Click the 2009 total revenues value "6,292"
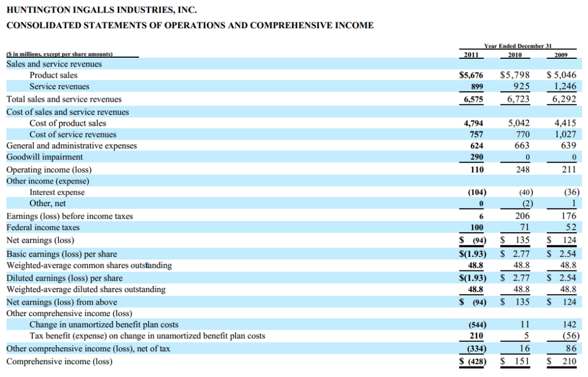 click(x=564, y=99)
